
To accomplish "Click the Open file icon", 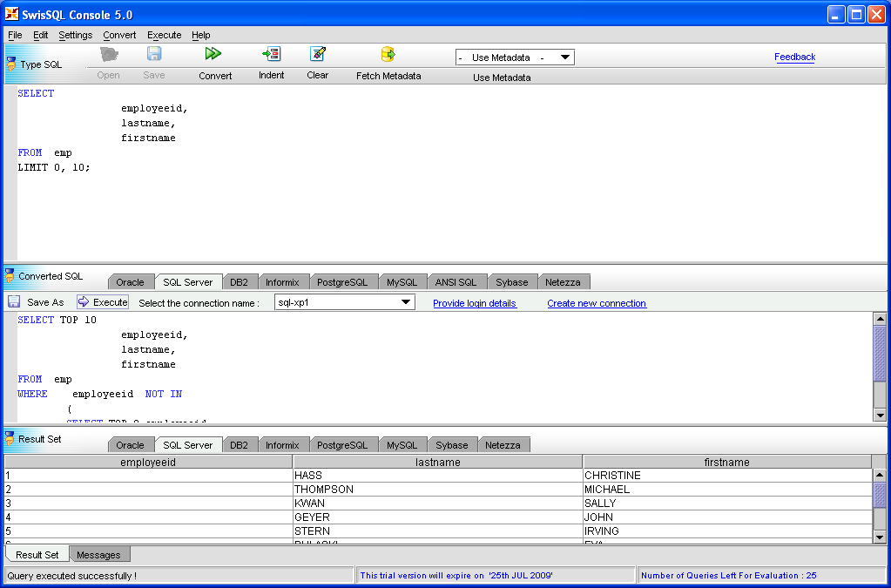I will point(109,54).
